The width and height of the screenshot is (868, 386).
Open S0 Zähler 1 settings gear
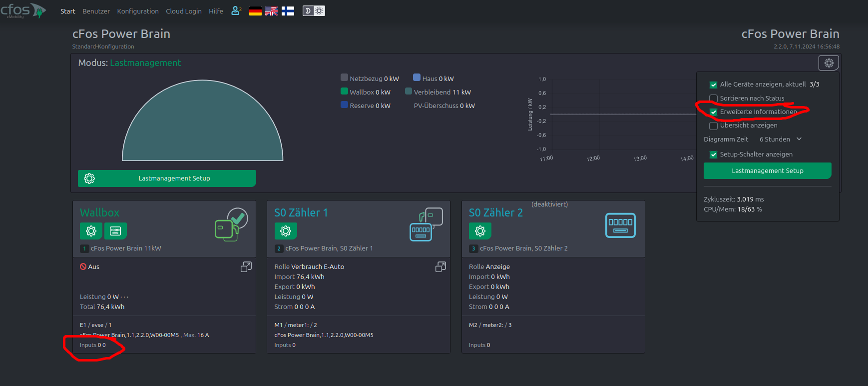point(286,231)
